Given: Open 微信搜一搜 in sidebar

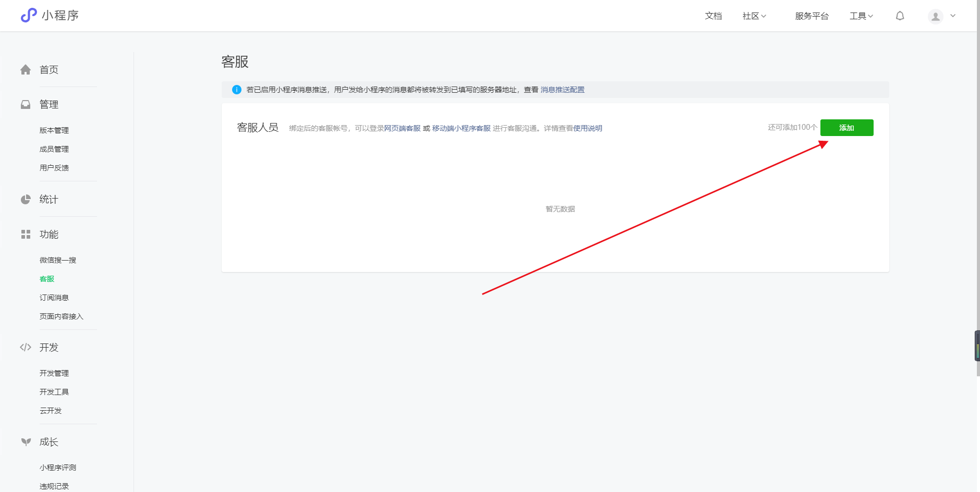Looking at the screenshot, I should [58, 260].
